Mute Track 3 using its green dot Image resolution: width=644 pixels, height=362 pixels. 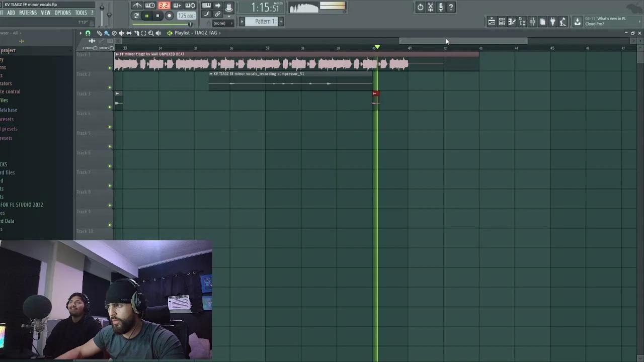[110, 107]
